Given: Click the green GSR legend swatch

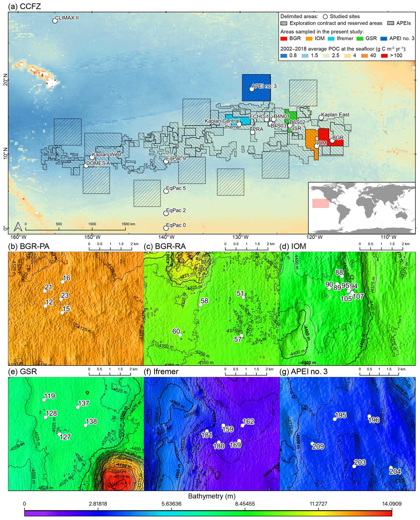Looking at the screenshot, I should click(360, 38).
